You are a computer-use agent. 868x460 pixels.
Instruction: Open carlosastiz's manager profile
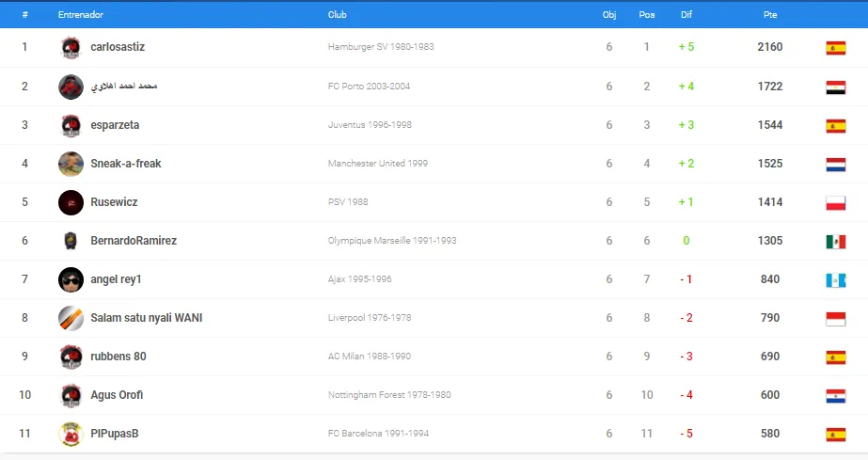118,47
